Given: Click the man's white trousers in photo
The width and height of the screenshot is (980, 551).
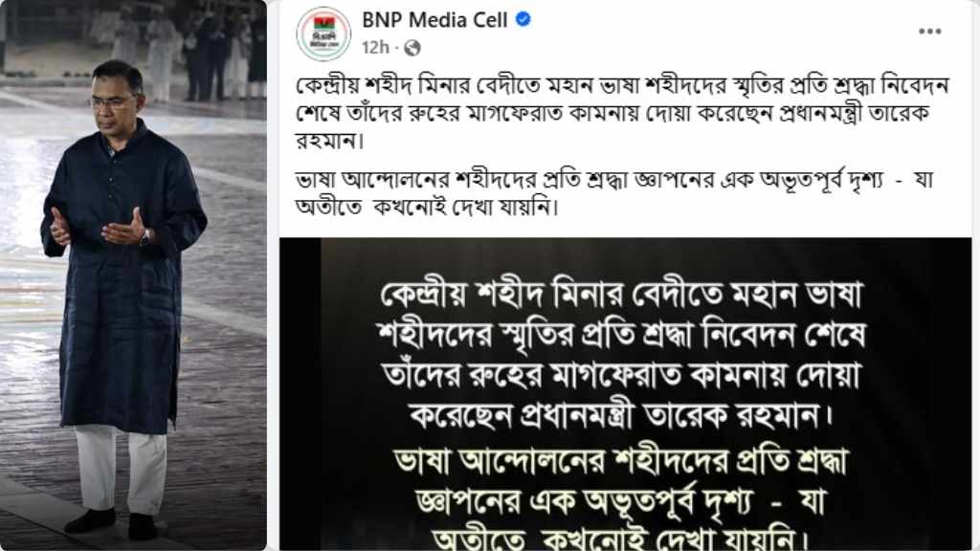Looking at the screenshot, I should [x=122, y=470].
